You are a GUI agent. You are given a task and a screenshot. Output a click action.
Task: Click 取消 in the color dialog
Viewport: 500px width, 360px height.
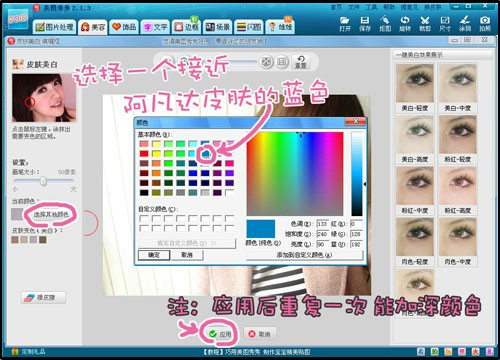187,255
